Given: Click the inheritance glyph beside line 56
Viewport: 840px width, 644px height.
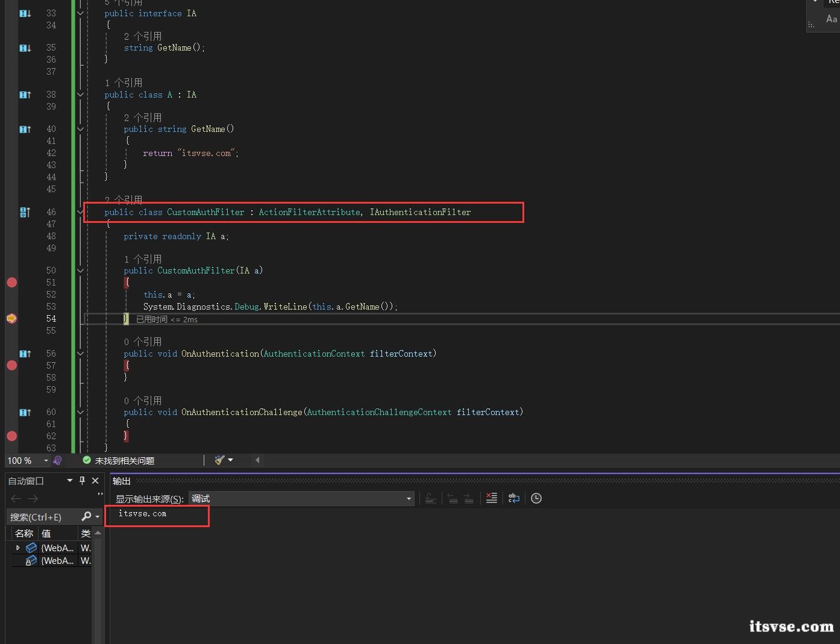Looking at the screenshot, I should [x=25, y=354].
